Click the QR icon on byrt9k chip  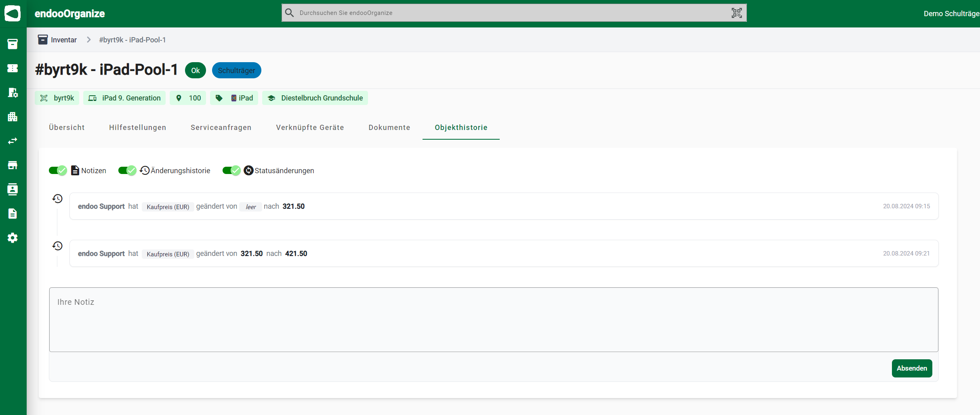tap(44, 98)
